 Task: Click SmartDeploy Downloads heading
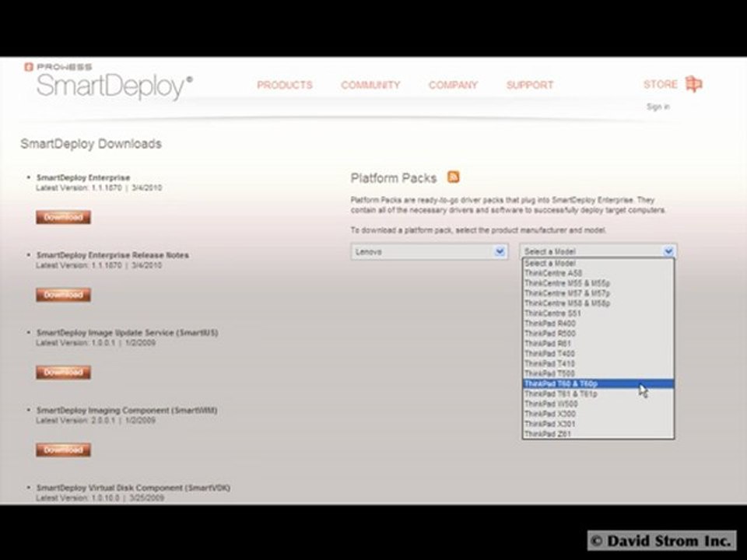coord(91,144)
